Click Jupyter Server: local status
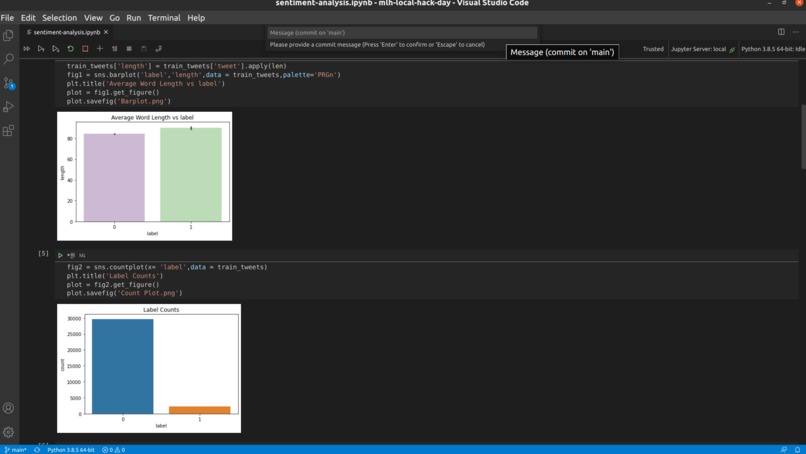This screenshot has height=454, width=806. click(703, 49)
